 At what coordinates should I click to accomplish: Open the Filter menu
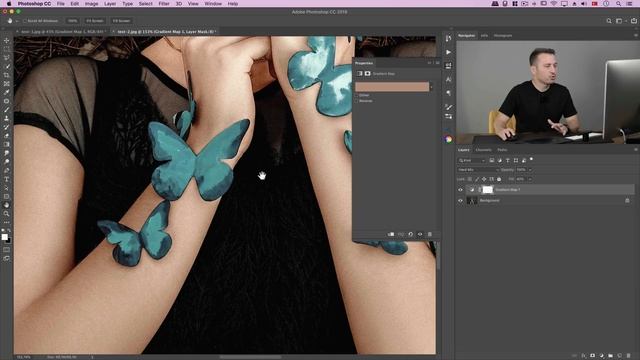[x=164, y=4]
